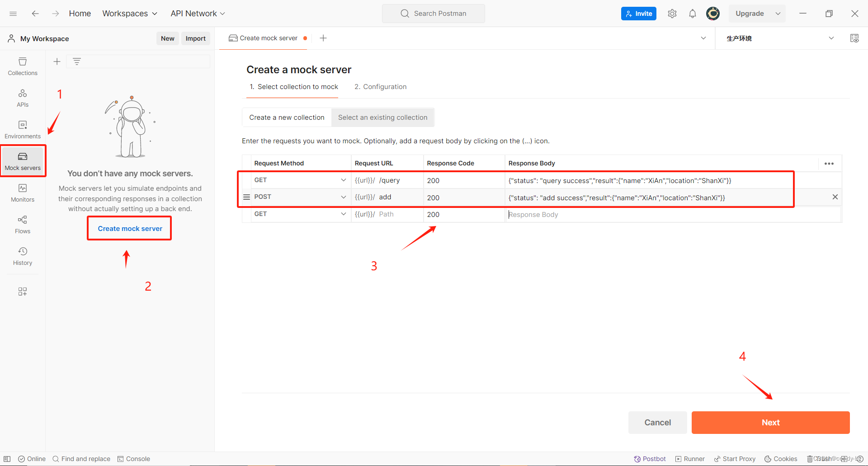The width and height of the screenshot is (868, 466).
Task: Click the orange Next button
Action: click(x=770, y=423)
